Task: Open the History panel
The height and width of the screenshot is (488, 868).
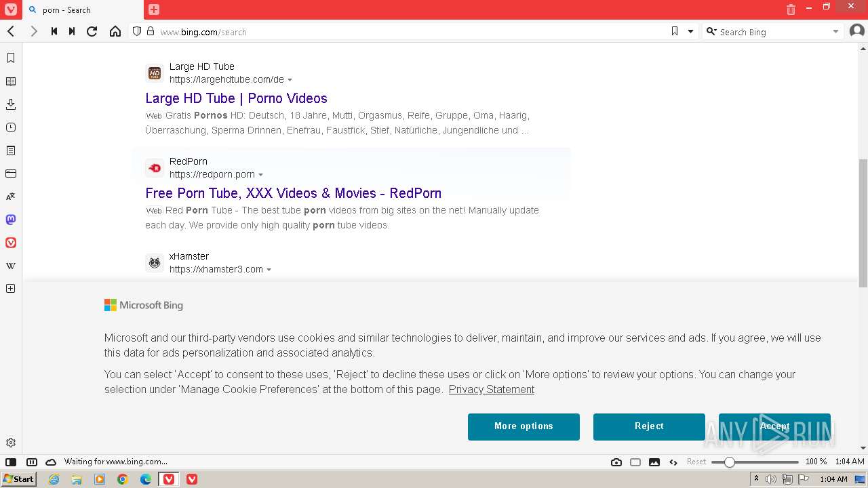Action: click(11, 127)
